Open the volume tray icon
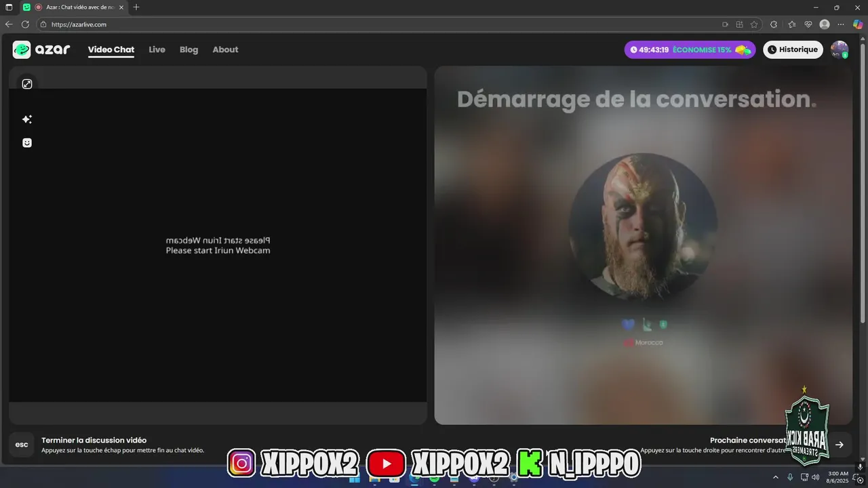868x488 pixels. (815, 477)
